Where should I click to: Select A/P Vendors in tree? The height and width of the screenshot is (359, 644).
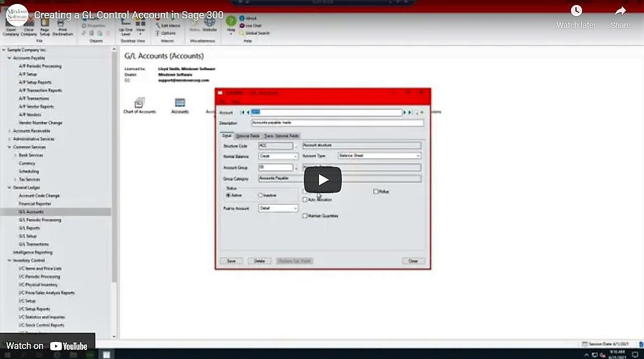click(x=30, y=114)
